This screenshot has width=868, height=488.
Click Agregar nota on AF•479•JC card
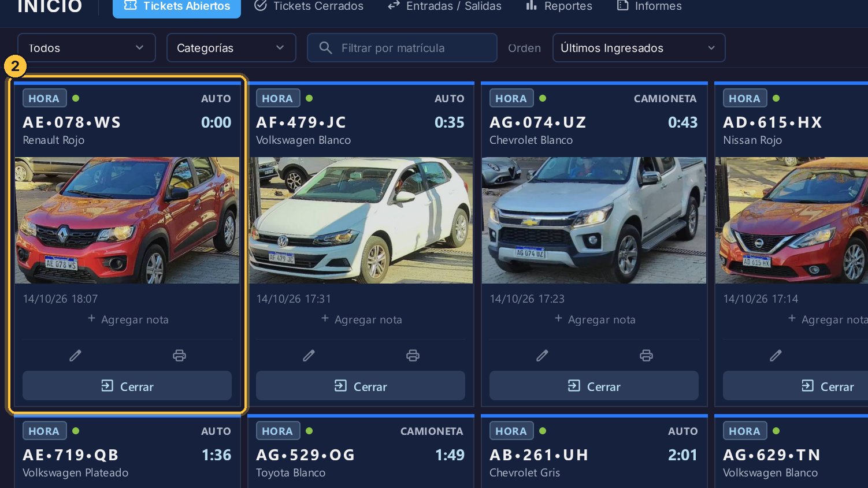(x=361, y=319)
